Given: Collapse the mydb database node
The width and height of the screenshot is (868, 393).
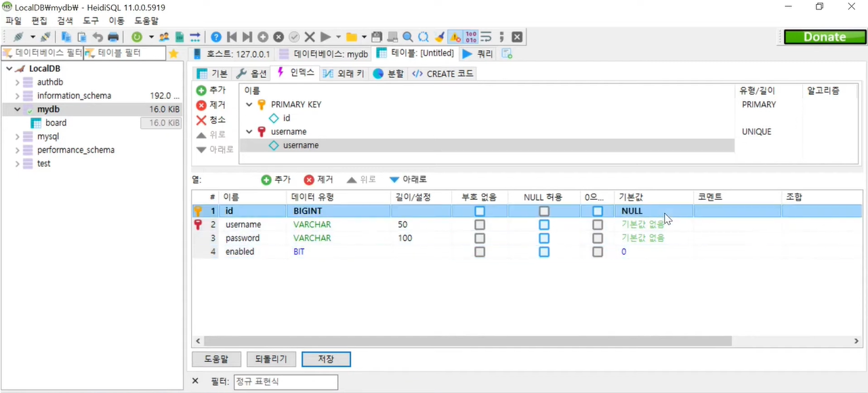Looking at the screenshot, I should [x=18, y=109].
